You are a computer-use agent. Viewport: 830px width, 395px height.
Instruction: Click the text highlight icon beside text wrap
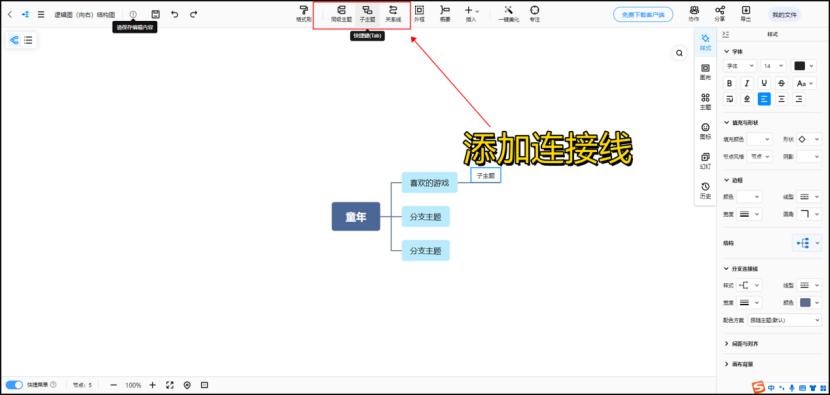(747, 98)
